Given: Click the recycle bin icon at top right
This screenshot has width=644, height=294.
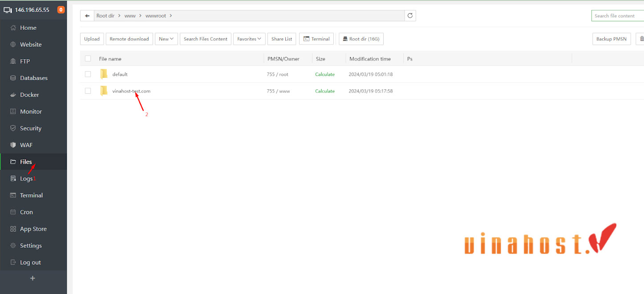Looking at the screenshot, I should point(641,39).
